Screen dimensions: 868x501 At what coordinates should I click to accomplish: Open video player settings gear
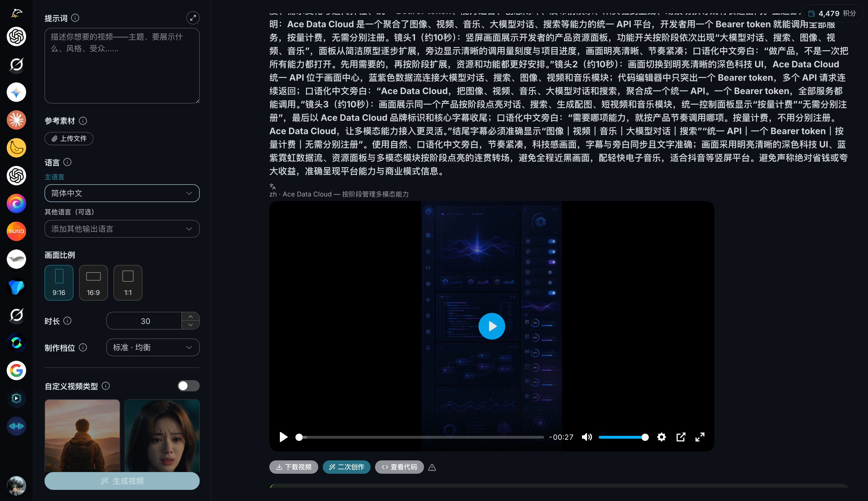tap(661, 437)
